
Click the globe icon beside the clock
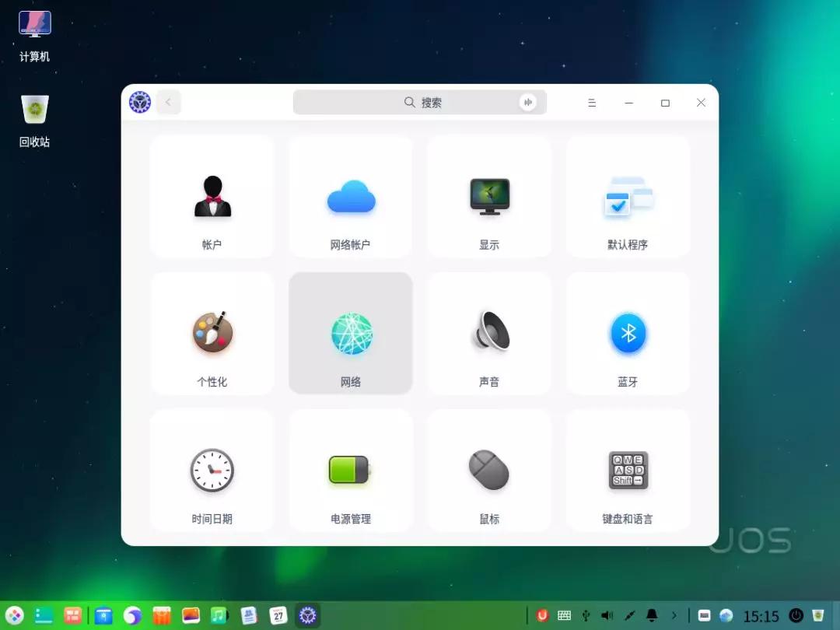click(x=726, y=615)
